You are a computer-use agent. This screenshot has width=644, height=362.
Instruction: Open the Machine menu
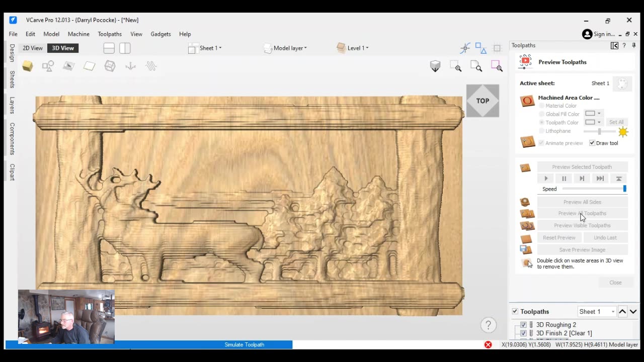click(78, 34)
